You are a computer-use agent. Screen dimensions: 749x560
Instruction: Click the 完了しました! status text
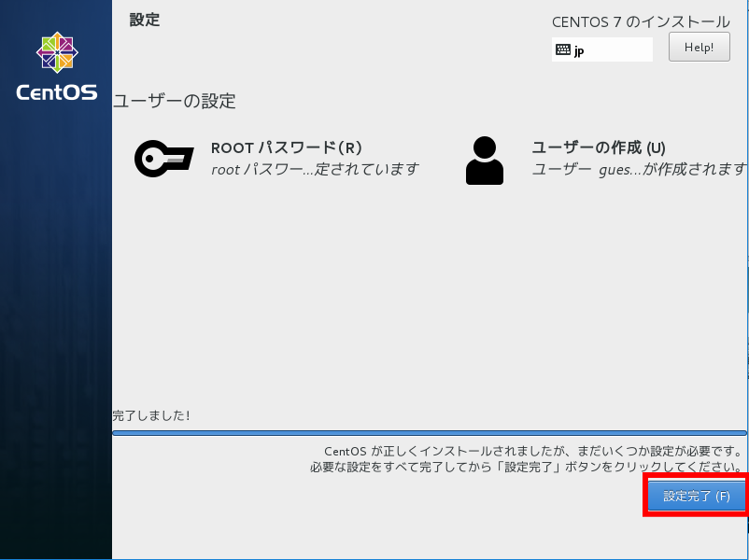point(151,415)
